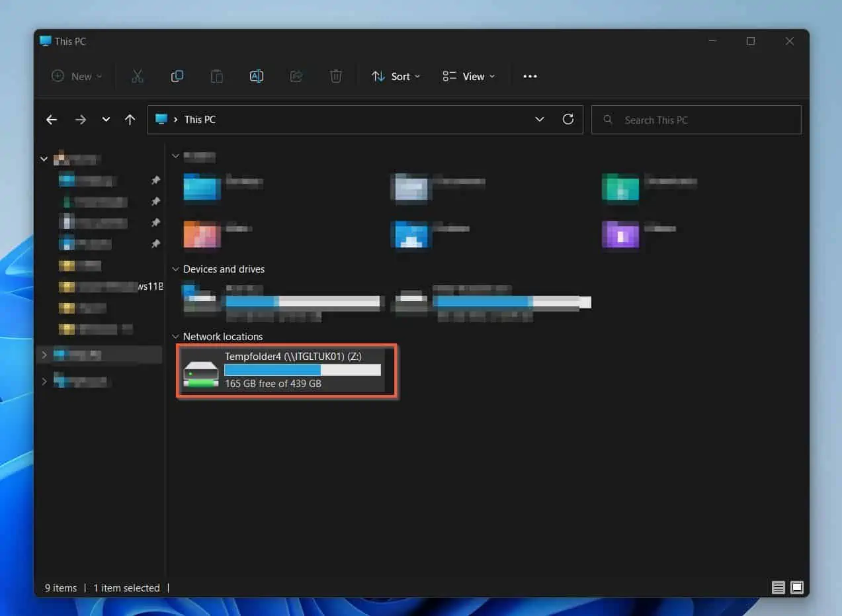Open the sidebar folder ending in ws11B

click(110, 286)
